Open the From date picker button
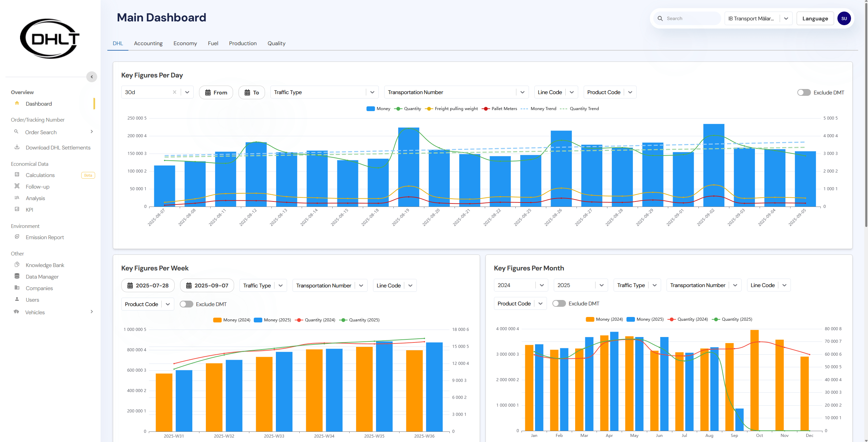 tap(216, 92)
